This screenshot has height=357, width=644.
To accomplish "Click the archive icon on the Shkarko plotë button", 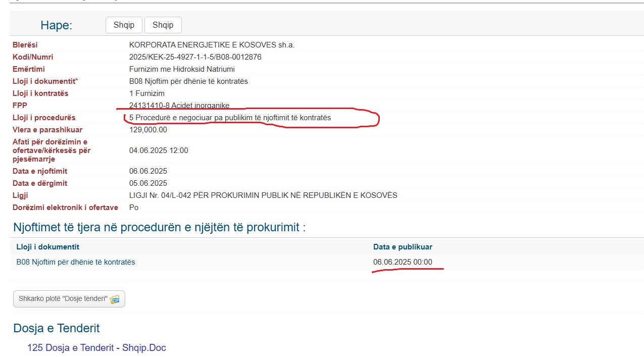I will click(x=115, y=299).
